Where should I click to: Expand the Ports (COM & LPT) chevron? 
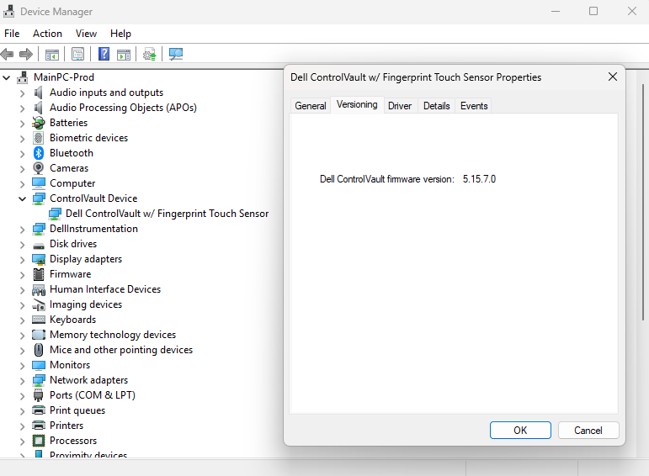[22, 396]
